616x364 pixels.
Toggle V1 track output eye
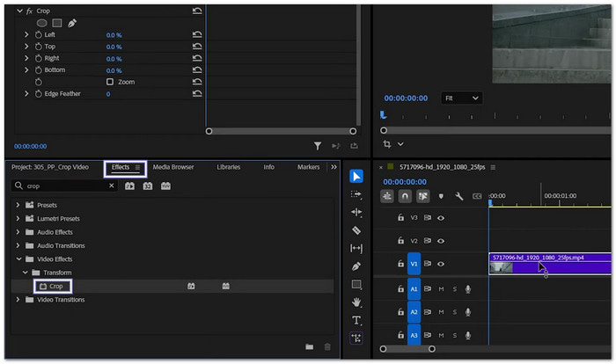click(x=441, y=264)
